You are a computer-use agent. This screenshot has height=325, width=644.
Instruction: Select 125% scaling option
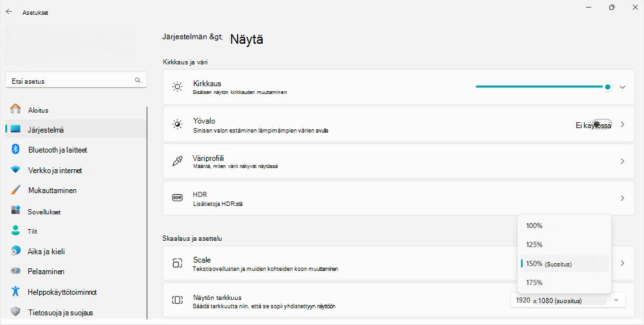564,245
